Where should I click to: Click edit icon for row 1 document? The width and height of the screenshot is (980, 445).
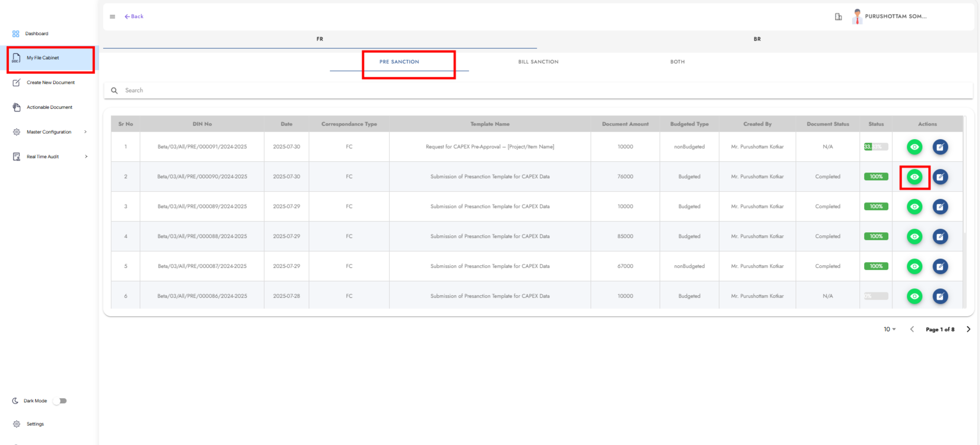pos(940,147)
